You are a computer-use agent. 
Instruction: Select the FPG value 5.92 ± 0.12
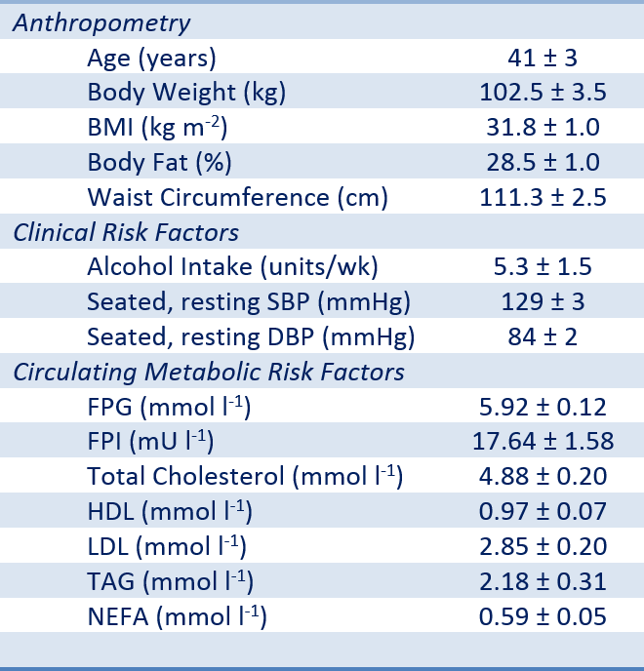click(x=543, y=407)
